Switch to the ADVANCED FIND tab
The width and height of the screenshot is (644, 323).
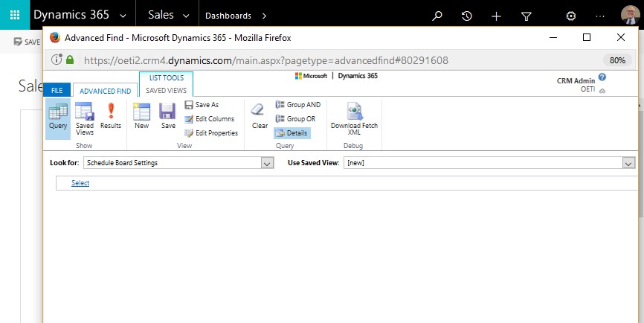coord(105,91)
